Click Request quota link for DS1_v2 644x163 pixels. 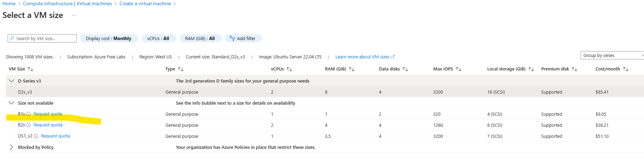[x=55, y=136]
